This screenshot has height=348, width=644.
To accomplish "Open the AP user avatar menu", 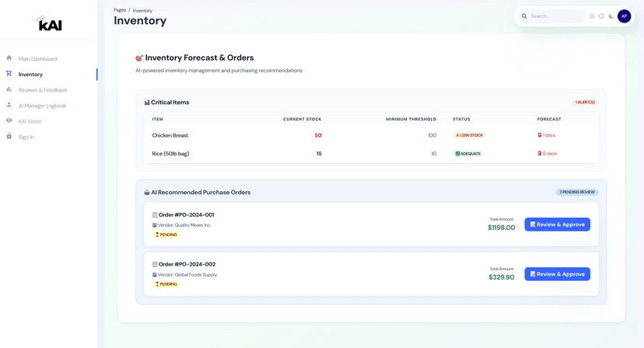I will pos(625,16).
